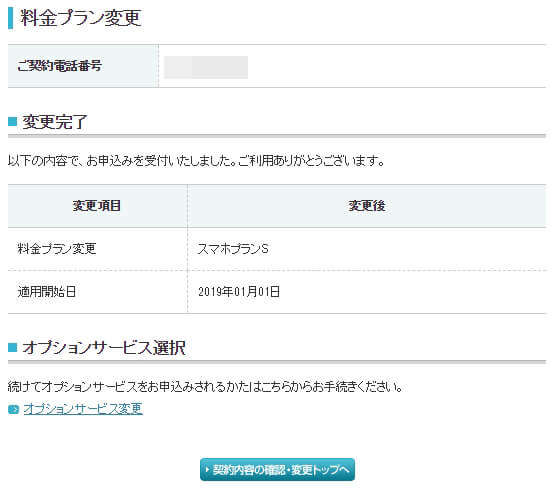
Task: Click the オプションサービス選択 section heading
Action: pyautogui.click(x=104, y=348)
